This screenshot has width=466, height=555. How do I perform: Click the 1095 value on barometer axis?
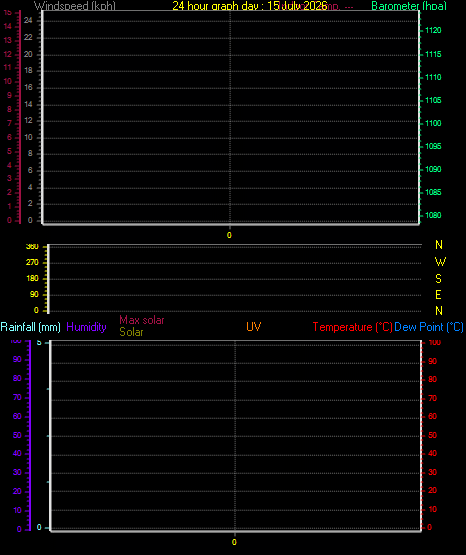pos(433,146)
